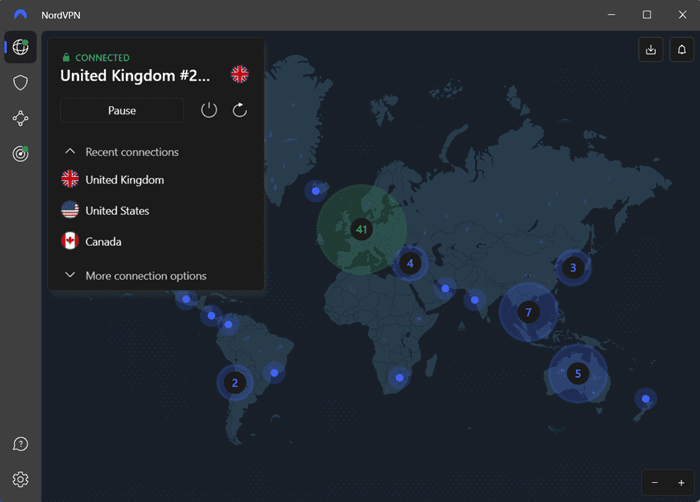The height and width of the screenshot is (502, 700).
Task: Click the India server dot on map
Action: click(475, 300)
